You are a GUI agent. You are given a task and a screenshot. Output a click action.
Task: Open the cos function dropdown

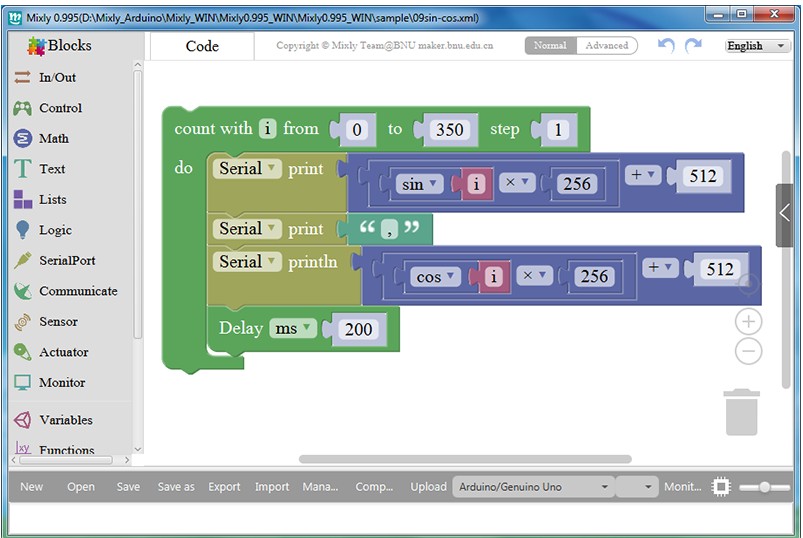[435, 277]
